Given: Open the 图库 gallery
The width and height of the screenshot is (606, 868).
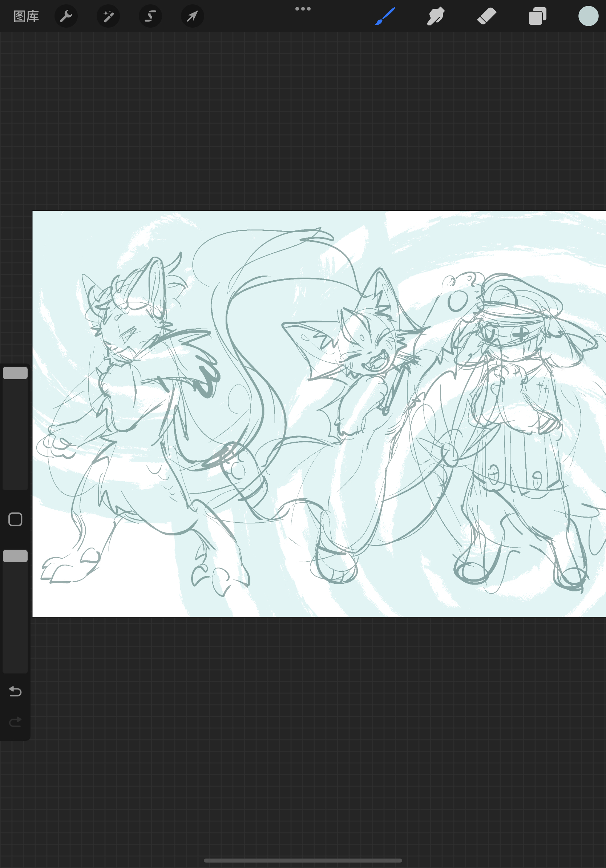Looking at the screenshot, I should click(26, 16).
